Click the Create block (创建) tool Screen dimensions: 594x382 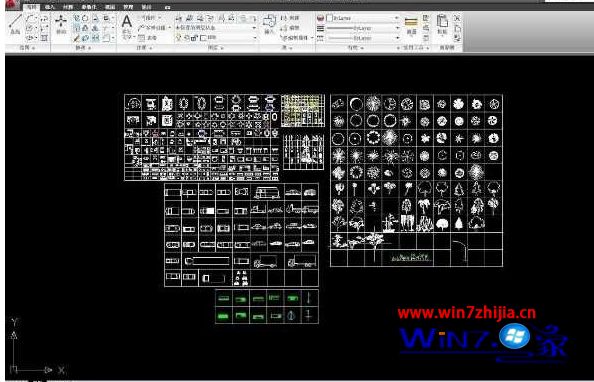pos(289,18)
